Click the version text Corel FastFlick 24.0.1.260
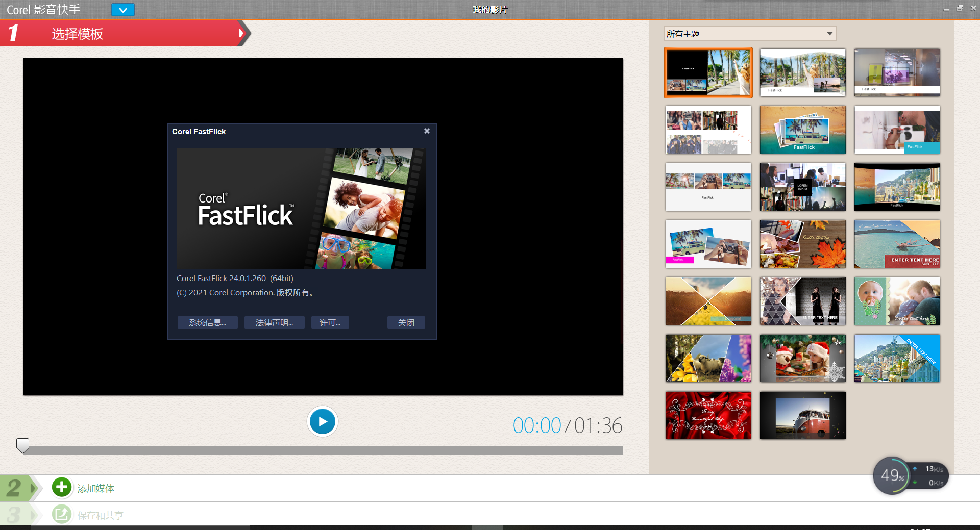Image resolution: width=980 pixels, height=530 pixels. coord(235,279)
